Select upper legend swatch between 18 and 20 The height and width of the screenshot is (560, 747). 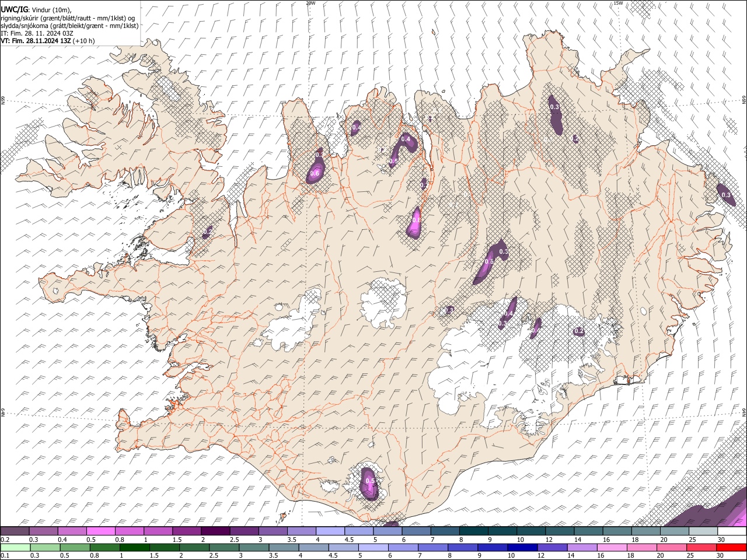click(x=645, y=531)
